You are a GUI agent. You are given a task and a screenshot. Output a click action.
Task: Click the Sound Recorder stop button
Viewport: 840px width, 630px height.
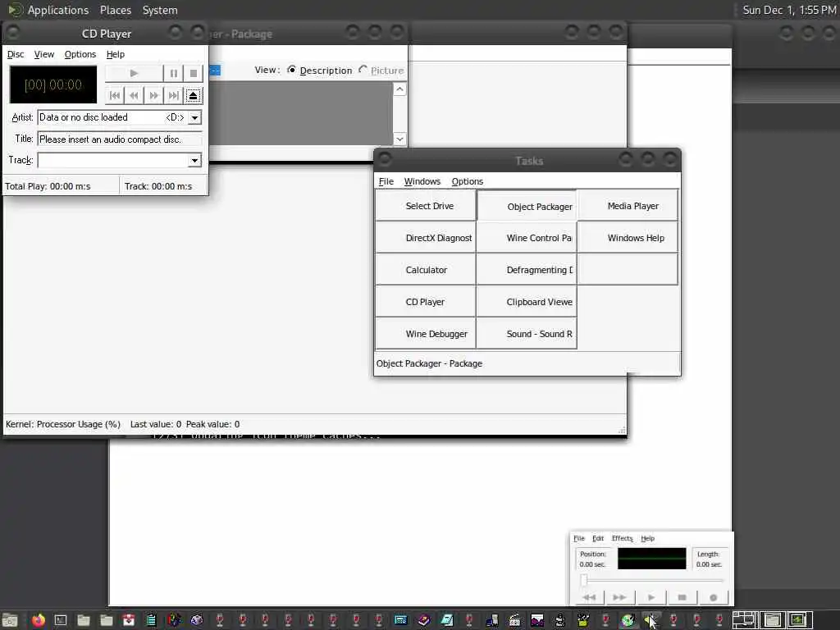click(x=682, y=597)
